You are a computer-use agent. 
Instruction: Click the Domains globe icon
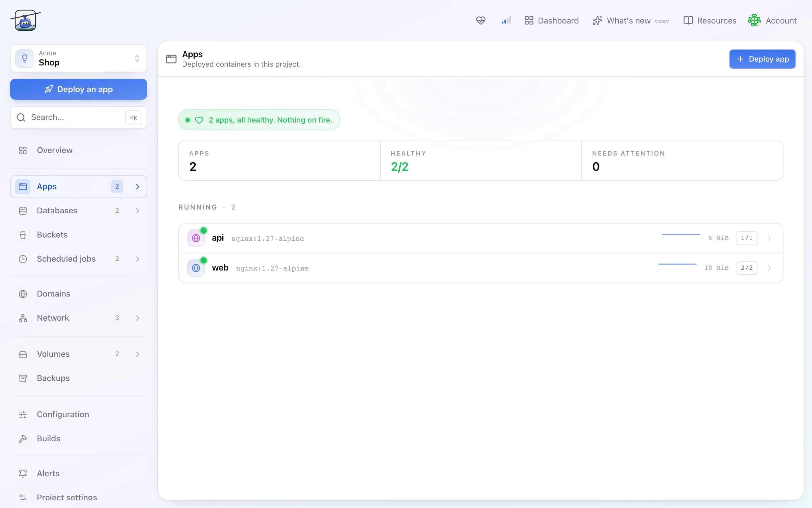23,294
